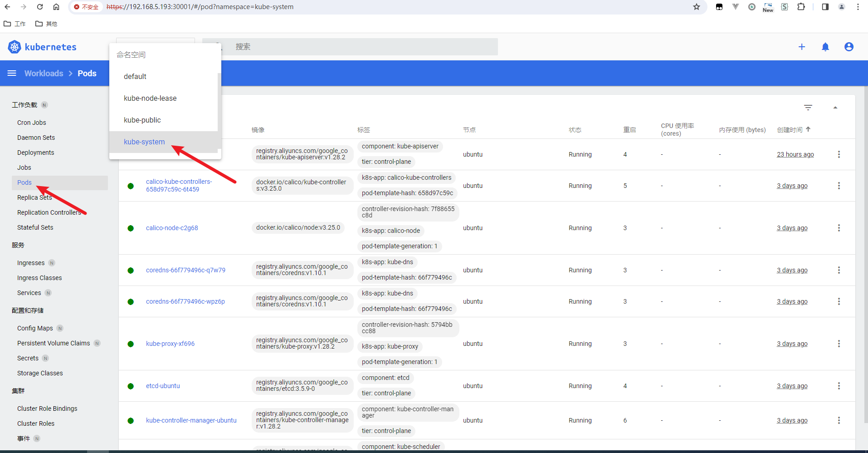Open kube-proxy-xf696 pod link

tap(170, 344)
